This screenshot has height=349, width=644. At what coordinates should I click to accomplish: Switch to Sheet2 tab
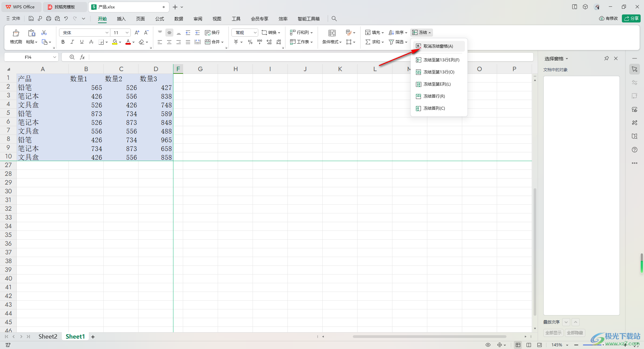[x=48, y=337]
